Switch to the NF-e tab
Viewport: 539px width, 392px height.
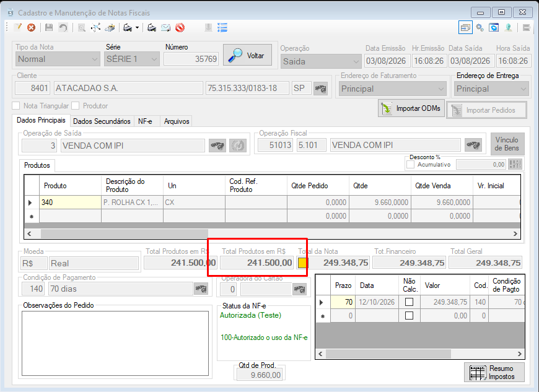(x=145, y=121)
